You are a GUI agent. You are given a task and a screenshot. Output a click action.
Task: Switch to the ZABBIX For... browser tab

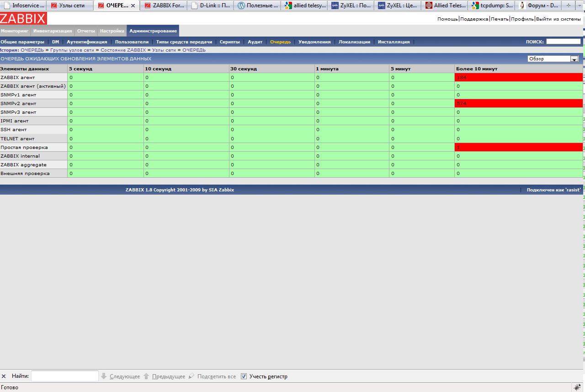(x=164, y=5)
